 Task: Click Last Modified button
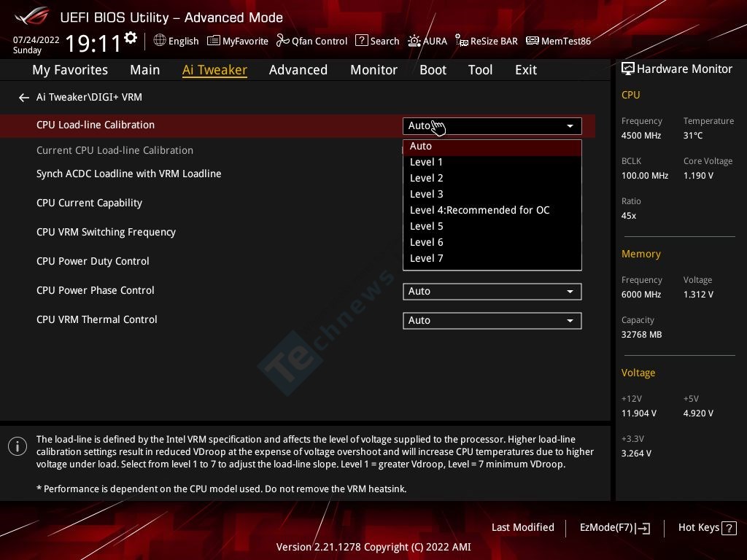pos(522,528)
